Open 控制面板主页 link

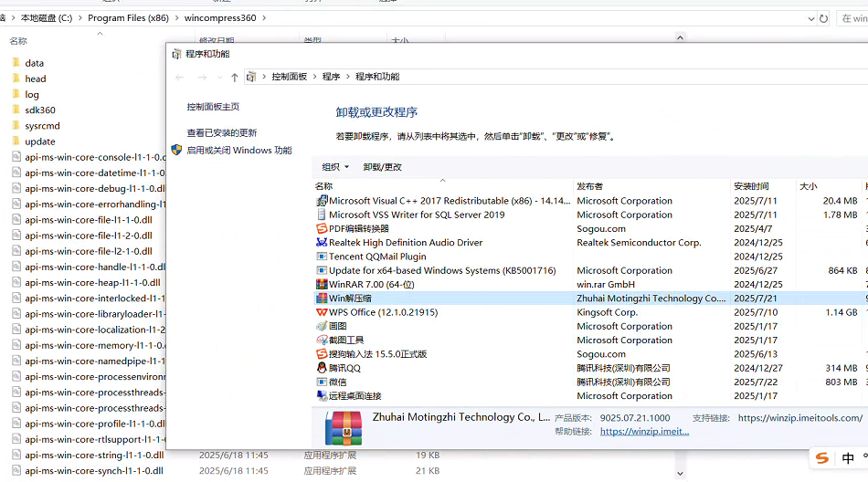213,107
